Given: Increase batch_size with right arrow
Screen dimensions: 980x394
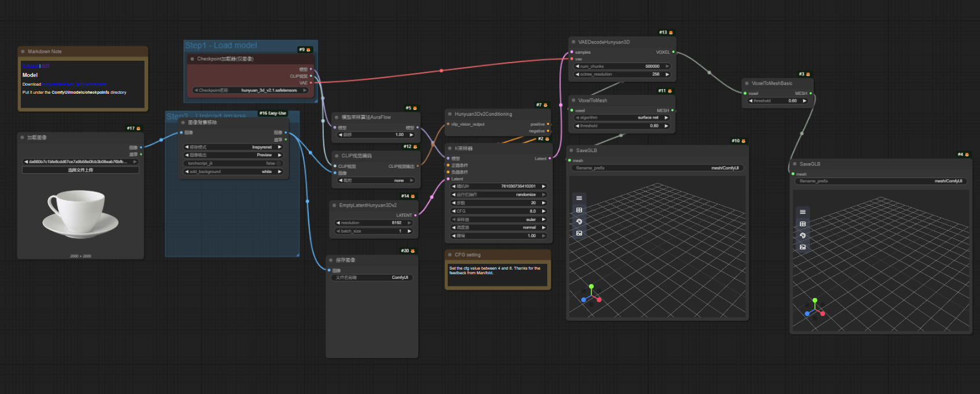Looking at the screenshot, I should tap(409, 231).
